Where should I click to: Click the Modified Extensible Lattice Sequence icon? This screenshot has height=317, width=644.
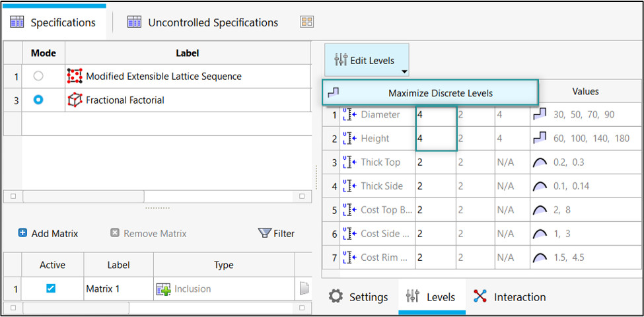(75, 77)
